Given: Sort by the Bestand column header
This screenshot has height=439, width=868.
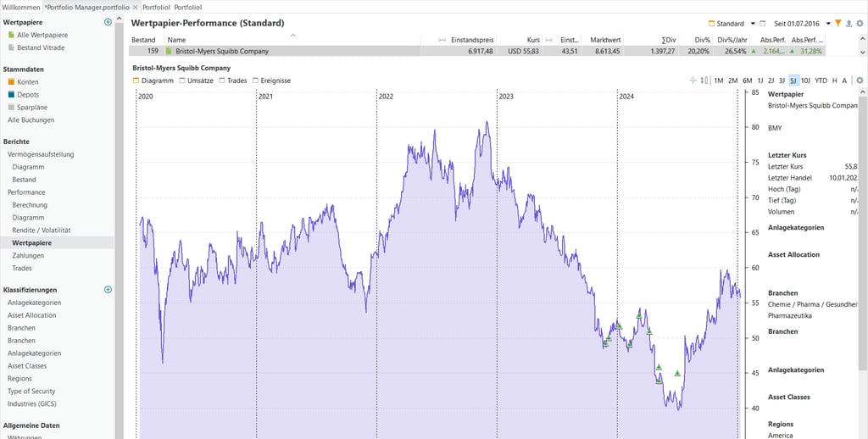Looking at the screenshot, I should (x=142, y=40).
